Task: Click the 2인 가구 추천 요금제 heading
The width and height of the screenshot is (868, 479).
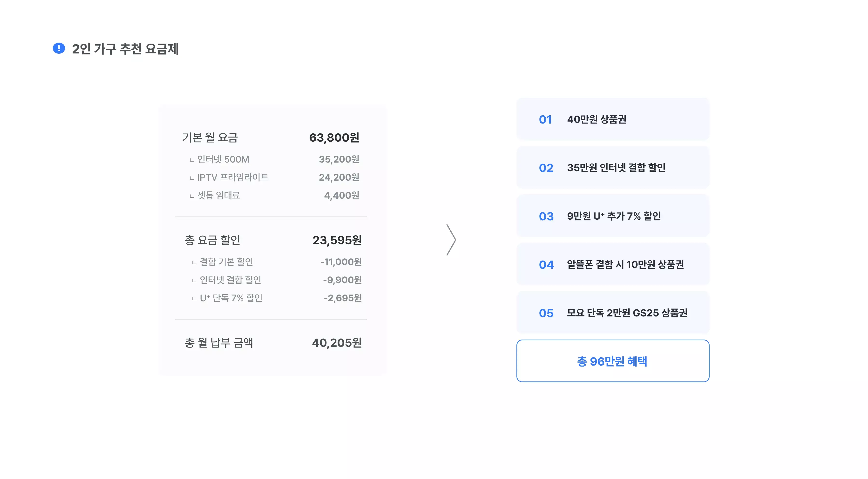Action: pos(125,49)
